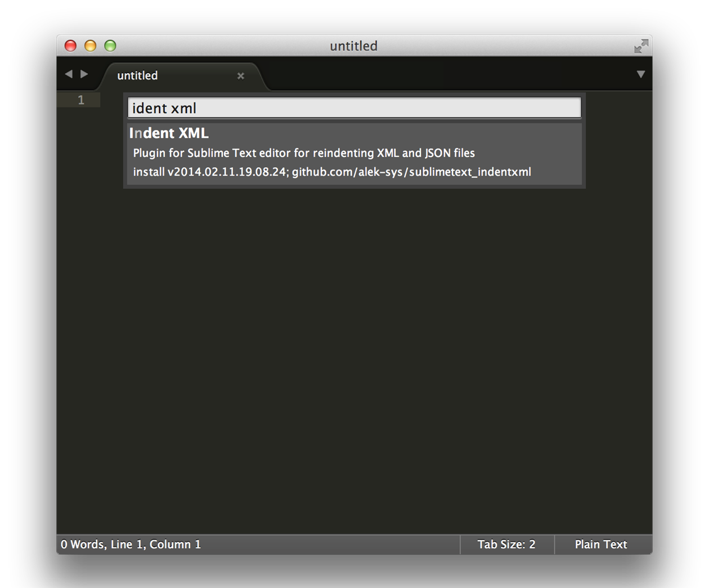Open the Plain Text syntax selector
Screen dimensions: 709x588
(600, 544)
